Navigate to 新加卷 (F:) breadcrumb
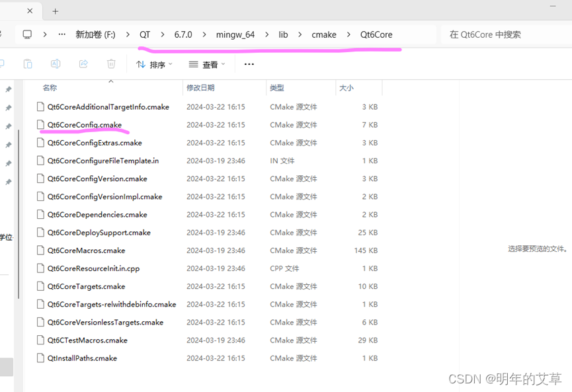Screen dimensions: 572x392 tap(95, 34)
